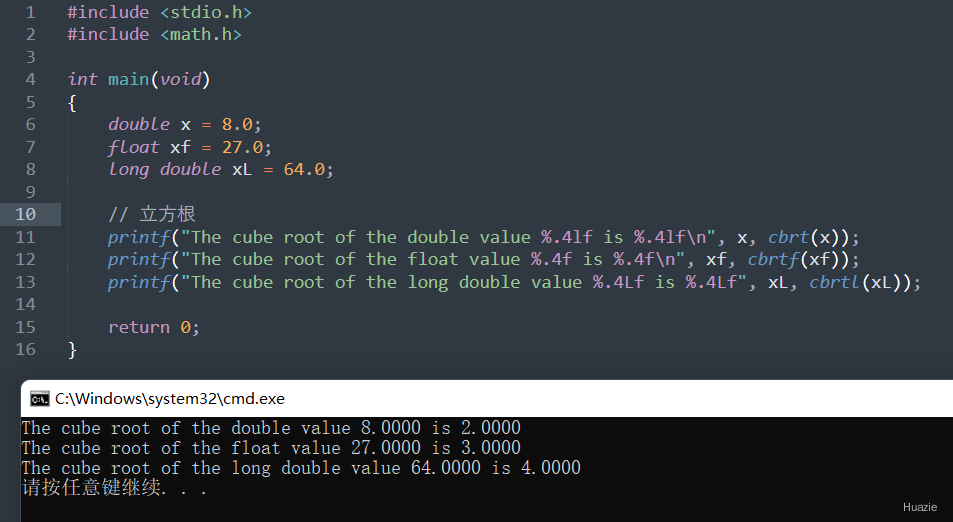
Task: Click the value 64.0 on line 8
Action: (304, 169)
